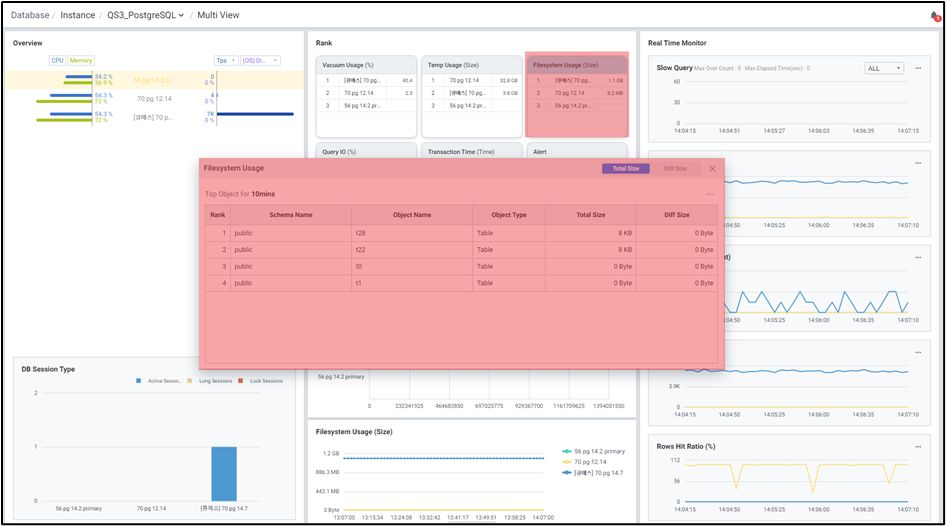The image size is (946, 526).
Task: Open Slow Query panel more options menu
Action: 917,68
